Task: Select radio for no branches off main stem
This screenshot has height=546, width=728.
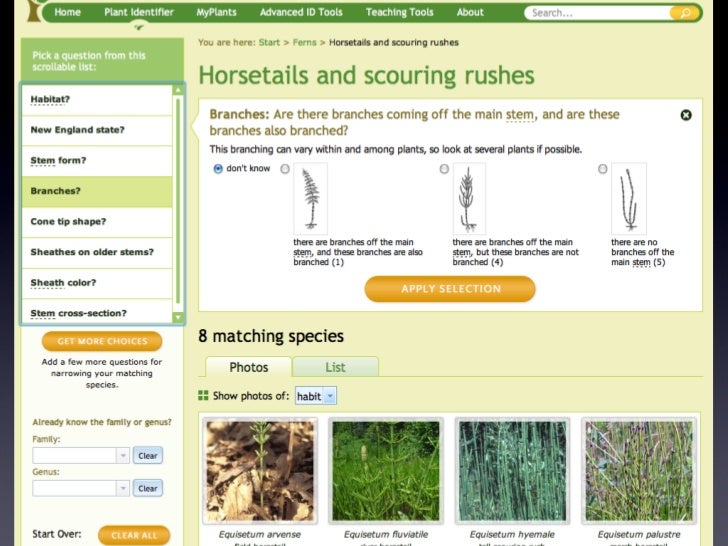Action: tap(603, 169)
